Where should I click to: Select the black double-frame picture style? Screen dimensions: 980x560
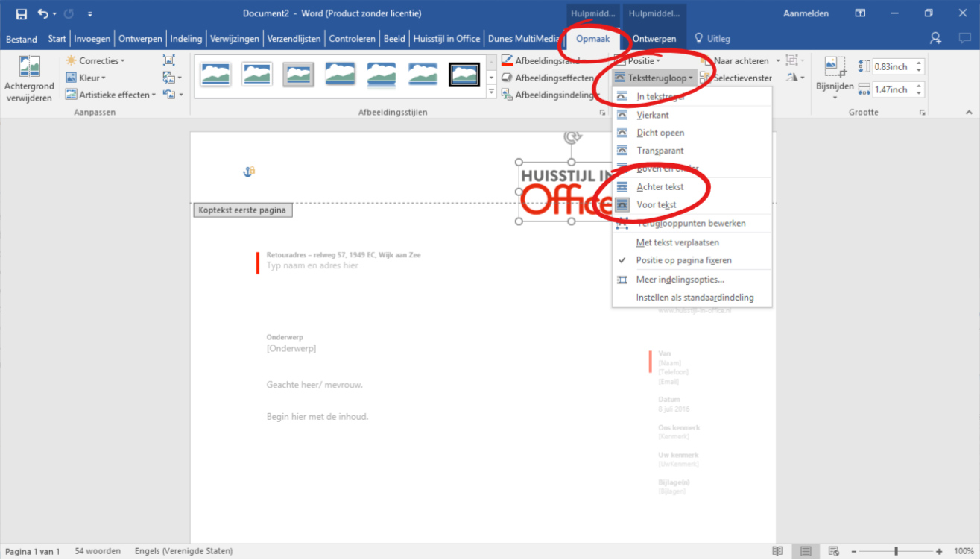click(x=464, y=74)
